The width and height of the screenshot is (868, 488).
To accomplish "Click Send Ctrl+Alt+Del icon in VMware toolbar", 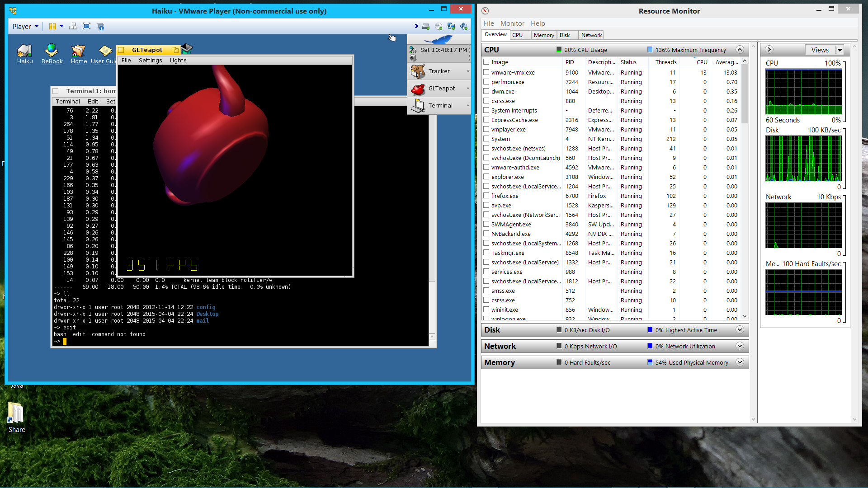I will pos(73,26).
